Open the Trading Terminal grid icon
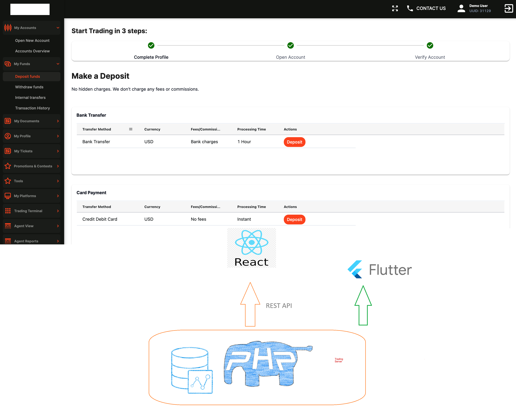 click(x=8, y=211)
